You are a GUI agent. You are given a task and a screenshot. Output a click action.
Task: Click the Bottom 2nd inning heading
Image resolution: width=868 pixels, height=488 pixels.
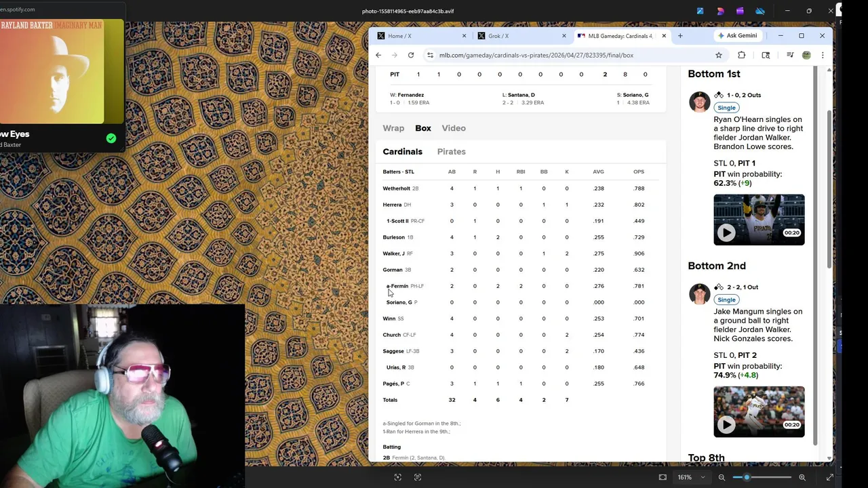click(717, 266)
